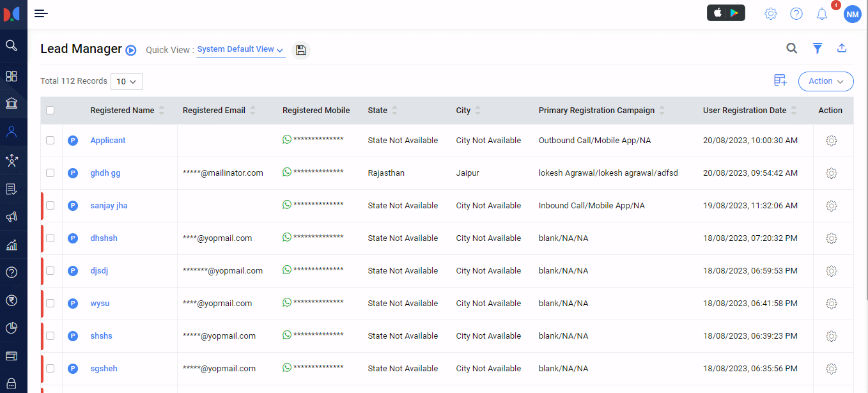Sort by City column
Viewport: 868px width, 393px height.
[477, 111]
